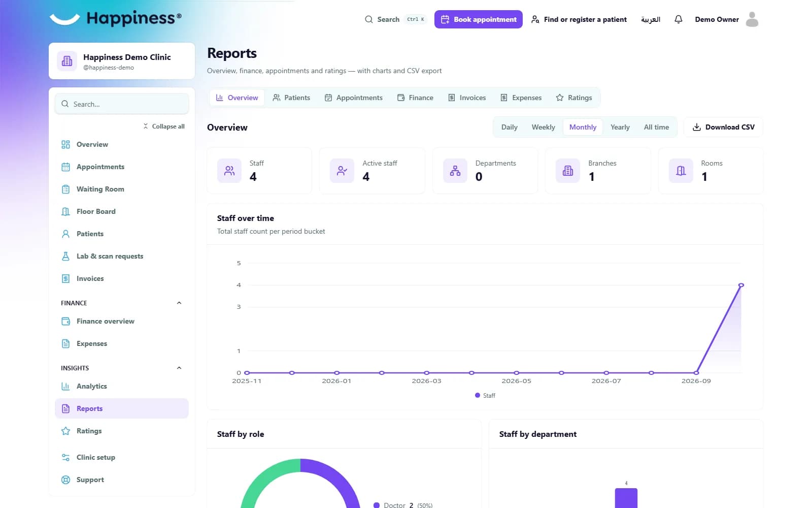Switch to the Patients report tab
This screenshot has height=508, width=812.
pos(291,98)
